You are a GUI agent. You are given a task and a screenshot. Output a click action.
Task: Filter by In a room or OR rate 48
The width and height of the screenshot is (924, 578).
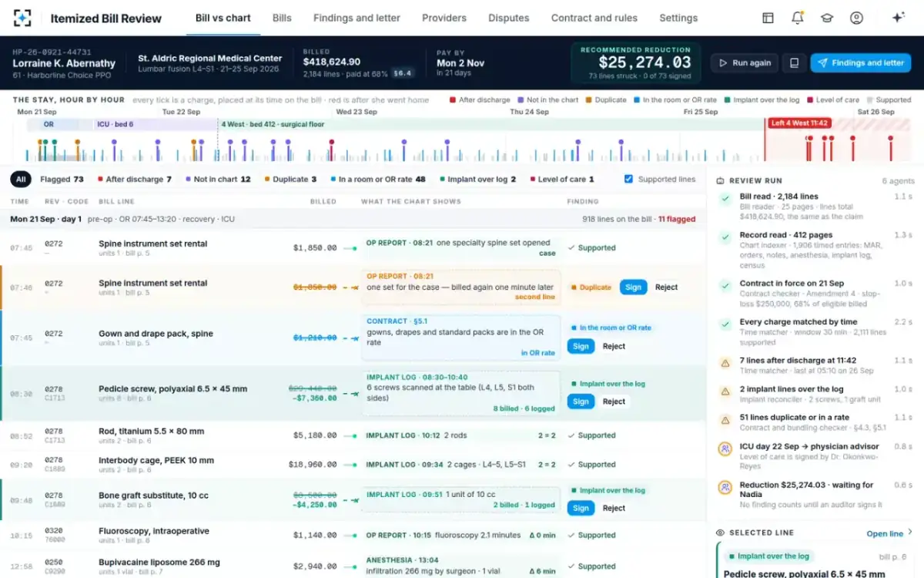(x=377, y=180)
